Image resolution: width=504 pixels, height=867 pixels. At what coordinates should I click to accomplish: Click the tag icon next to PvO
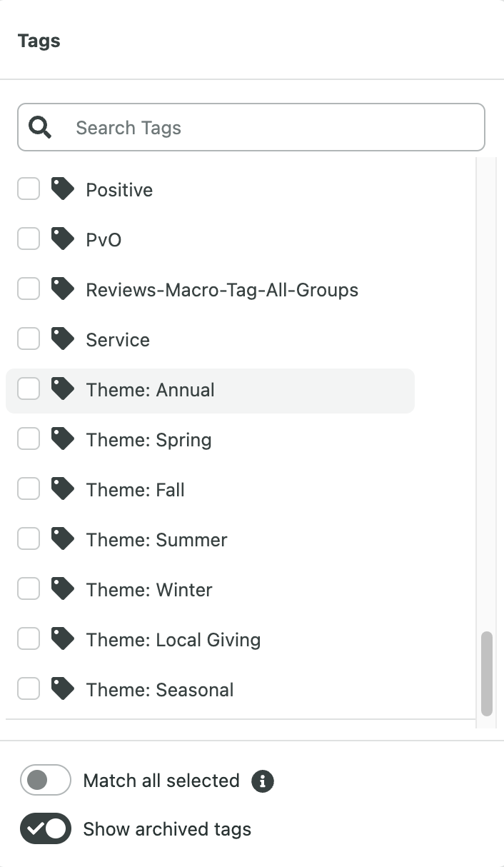[x=63, y=239]
